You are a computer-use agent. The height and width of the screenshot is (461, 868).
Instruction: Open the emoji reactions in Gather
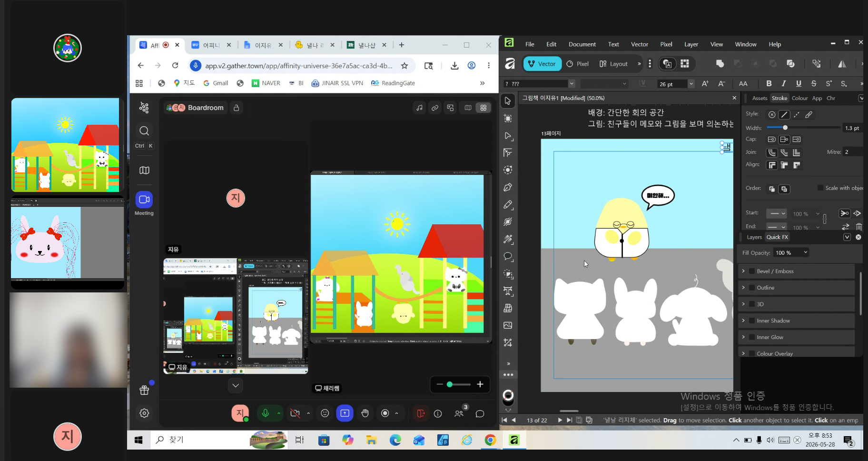point(325,413)
